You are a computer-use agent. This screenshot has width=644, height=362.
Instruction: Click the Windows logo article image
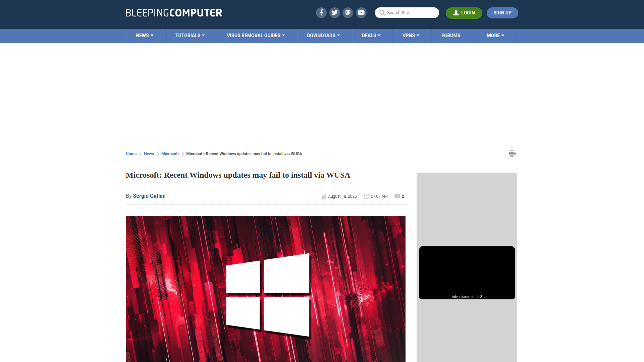tap(266, 289)
